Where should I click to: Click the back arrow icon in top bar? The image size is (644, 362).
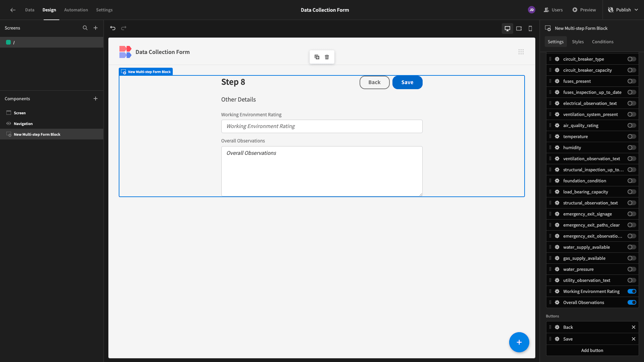pos(13,10)
